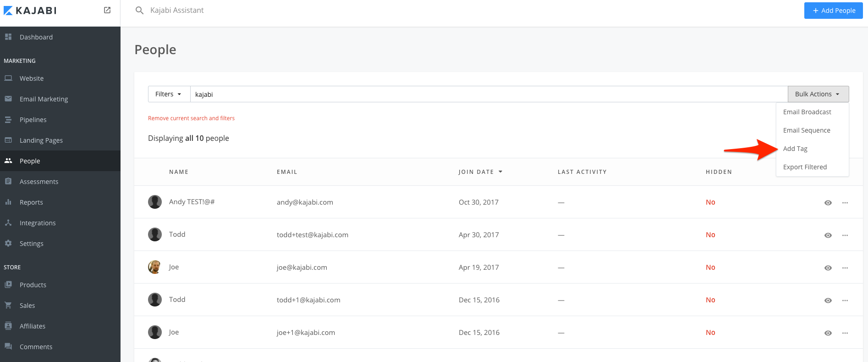
Task: Click the Last Activity column header
Action: pos(582,172)
